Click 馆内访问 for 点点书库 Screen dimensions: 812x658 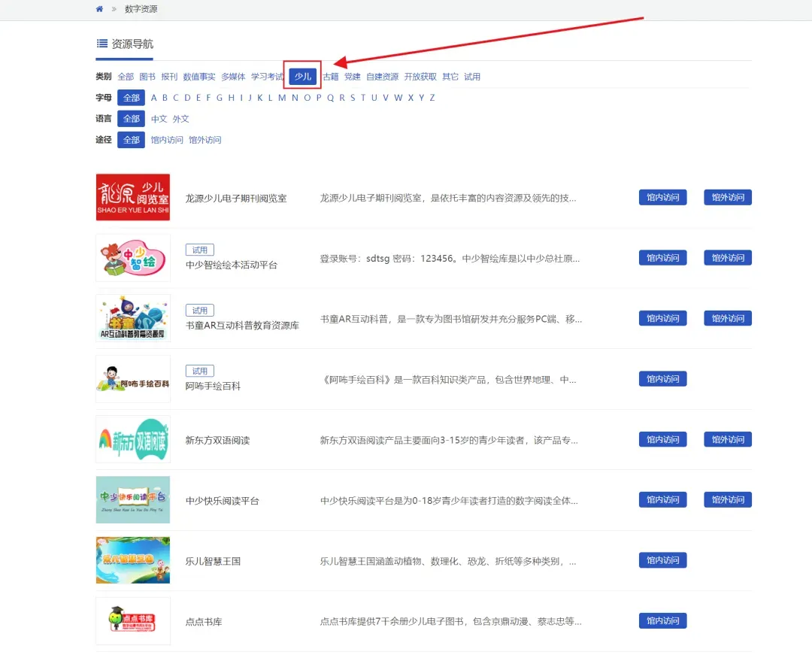tap(663, 620)
